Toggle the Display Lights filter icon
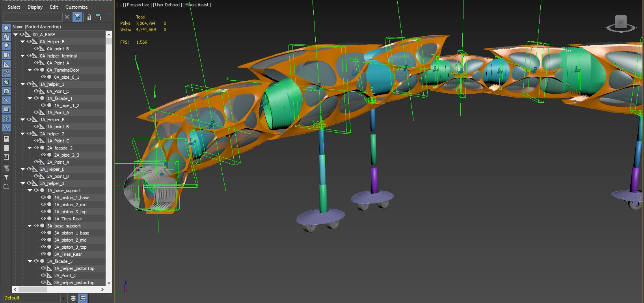 point(6,46)
